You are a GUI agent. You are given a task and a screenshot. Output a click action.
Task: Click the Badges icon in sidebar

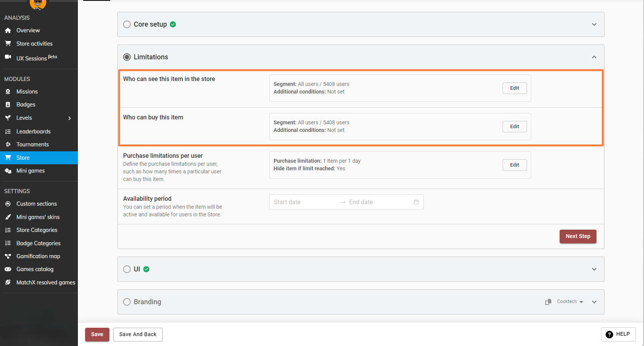pos(8,105)
